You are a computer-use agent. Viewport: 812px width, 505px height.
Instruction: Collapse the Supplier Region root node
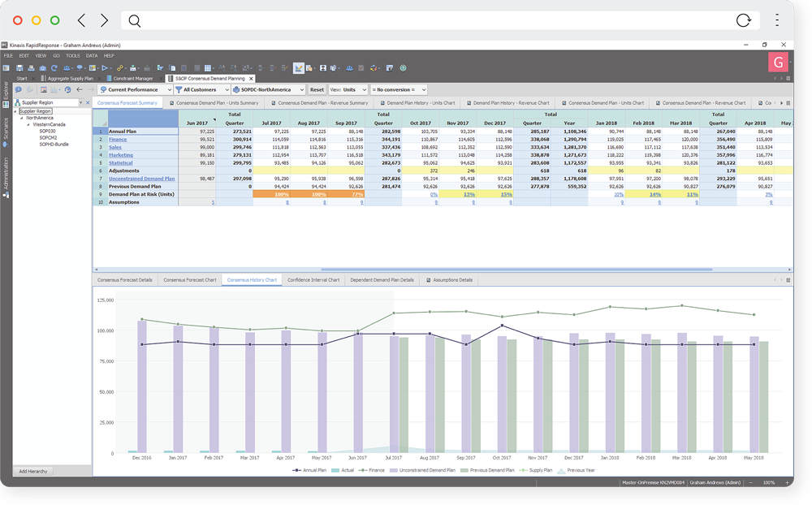(15, 111)
